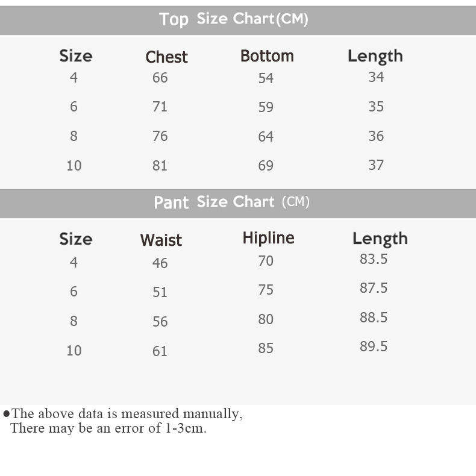Image resolution: width=476 pixels, height=476 pixels.
Task: Click the Size header in Pant chart
Action: click(x=75, y=239)
